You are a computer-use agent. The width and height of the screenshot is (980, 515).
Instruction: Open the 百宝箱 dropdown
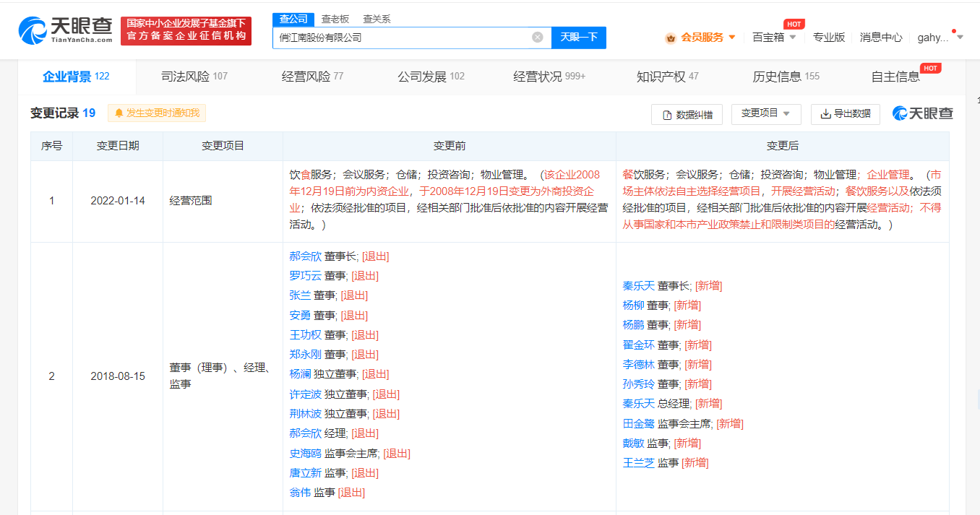[x=774, y=38]
